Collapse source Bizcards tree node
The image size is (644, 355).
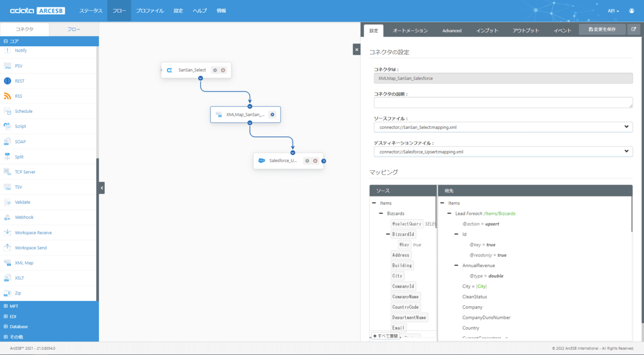point(380,213)
